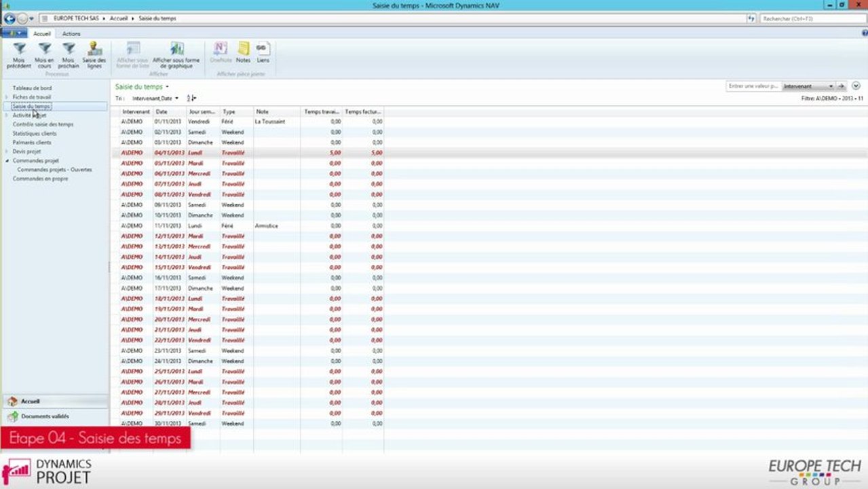Sort by the Date column header
Image resolution: width=868 pixels, height=489 pixels.
coord(170,111)
